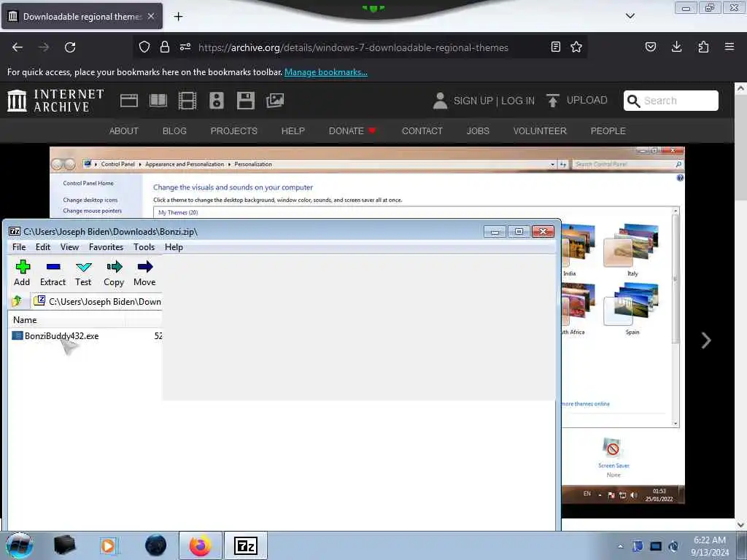The height and width of the screenshot is (560, 747).
Task: Open Firefox from the taskbar
Action: (x=200, y=545)
